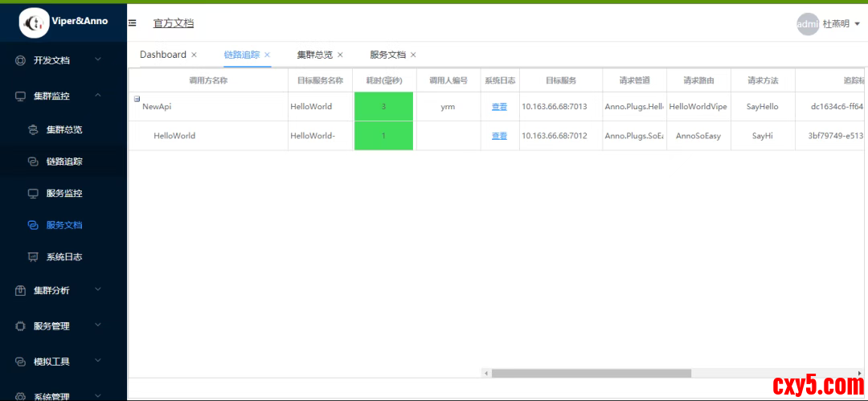
Task: Click the 链路追踪 sidebar icon
Action: click(x=33, y=162)
